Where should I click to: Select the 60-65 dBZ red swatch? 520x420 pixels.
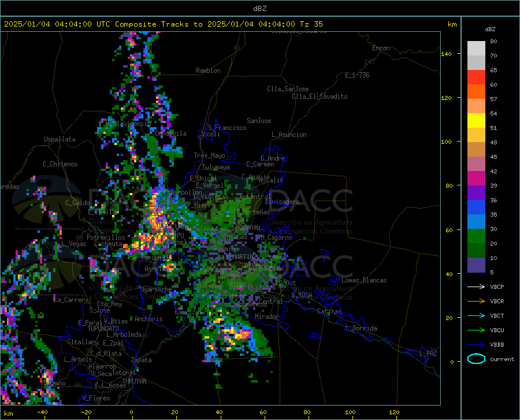click(476, 77)
